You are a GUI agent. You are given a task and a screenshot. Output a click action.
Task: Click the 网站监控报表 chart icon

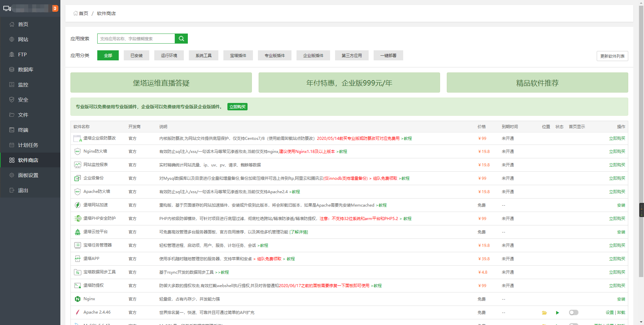(77, 165)
